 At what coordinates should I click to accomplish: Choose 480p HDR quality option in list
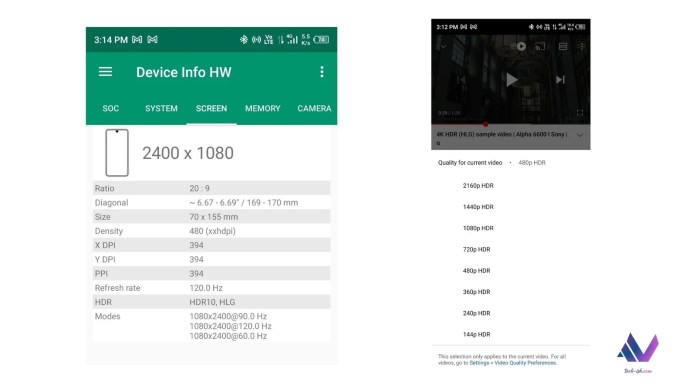[476, 271]
